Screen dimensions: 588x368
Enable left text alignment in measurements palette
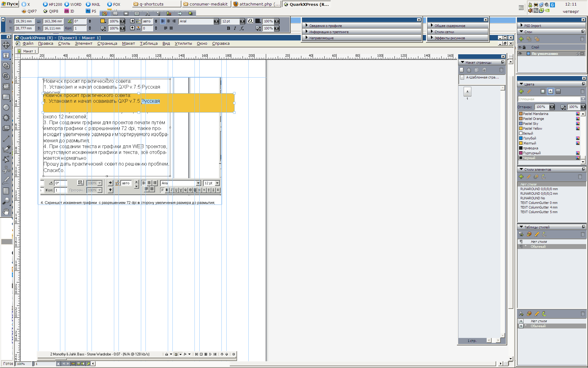click(x=163, y=21)
